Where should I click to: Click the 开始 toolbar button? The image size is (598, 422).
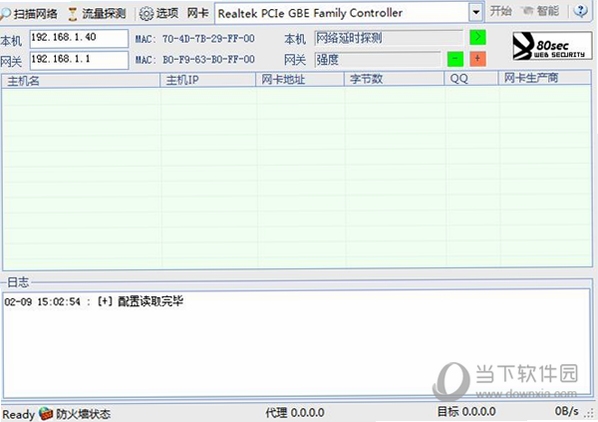pos(500,11)
